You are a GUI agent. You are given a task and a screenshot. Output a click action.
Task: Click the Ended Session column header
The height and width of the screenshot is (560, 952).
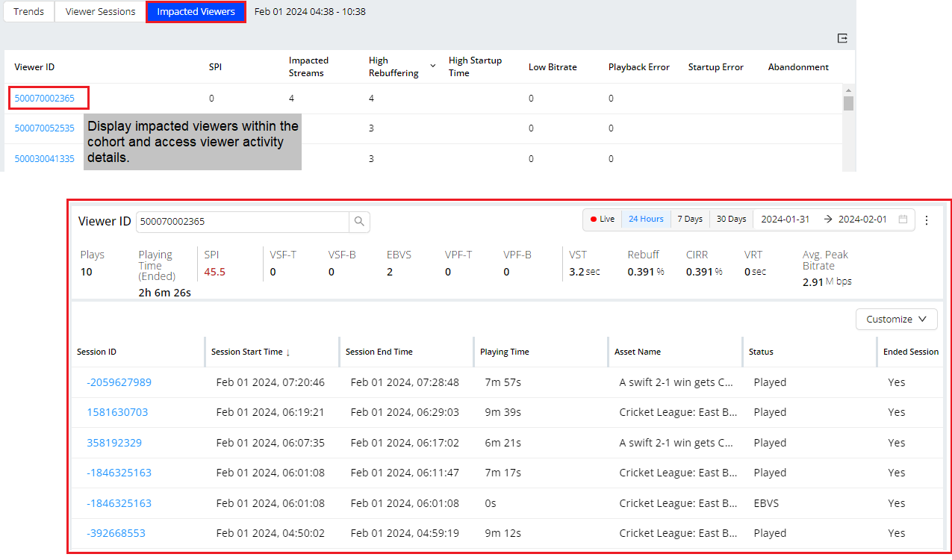(911, 352)
